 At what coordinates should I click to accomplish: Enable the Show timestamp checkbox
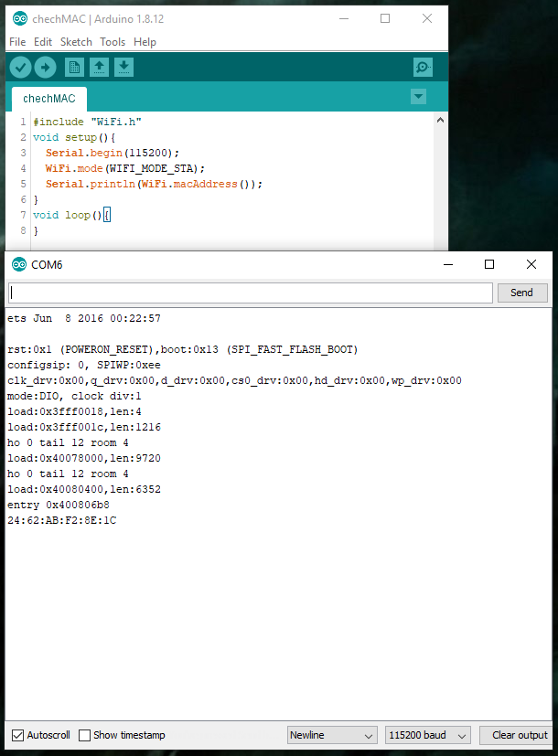[x=85, y=735]
